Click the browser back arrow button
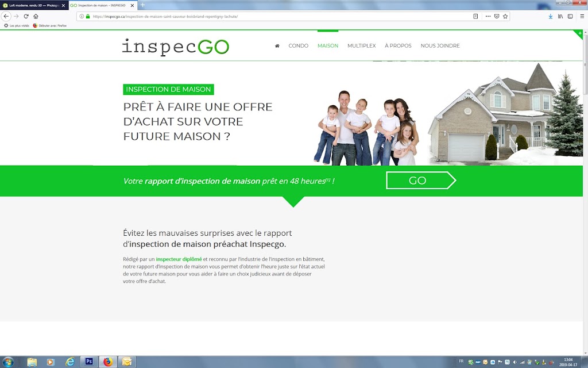 pyautogui.click(x=6, y=16)
